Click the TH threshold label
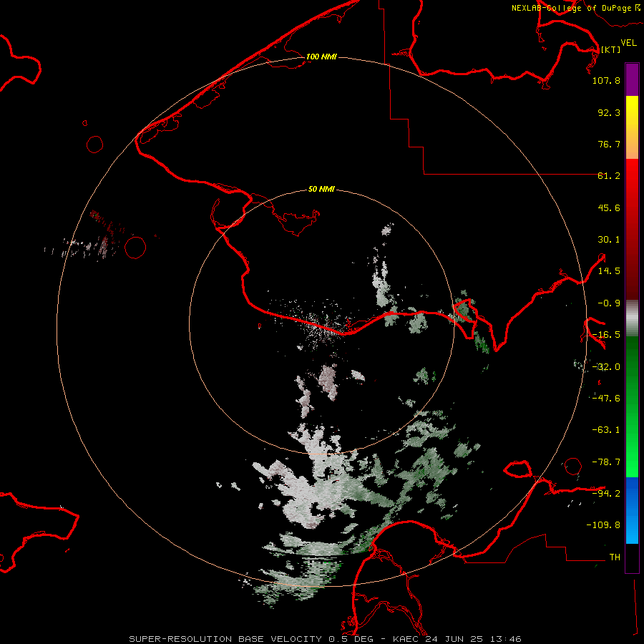Viewport: 644px width, 644px height. tap(615, 557)
